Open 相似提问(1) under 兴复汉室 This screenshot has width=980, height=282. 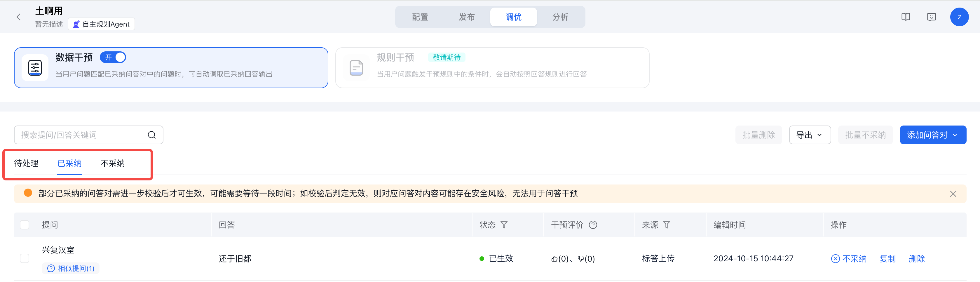point(71,268)
